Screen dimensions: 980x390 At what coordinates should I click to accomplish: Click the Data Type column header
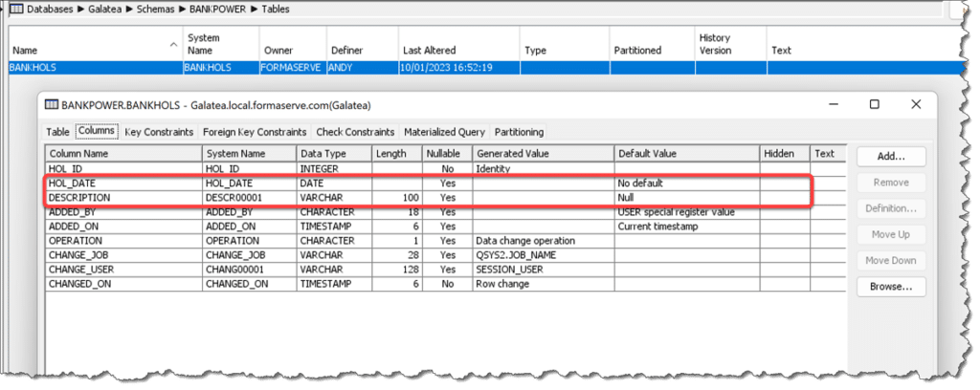323,153
